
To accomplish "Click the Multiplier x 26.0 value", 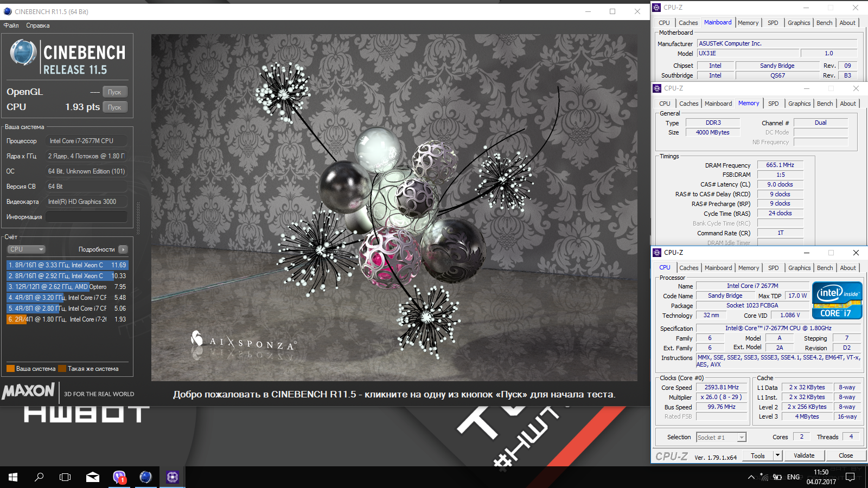I will tap(722, 397).
